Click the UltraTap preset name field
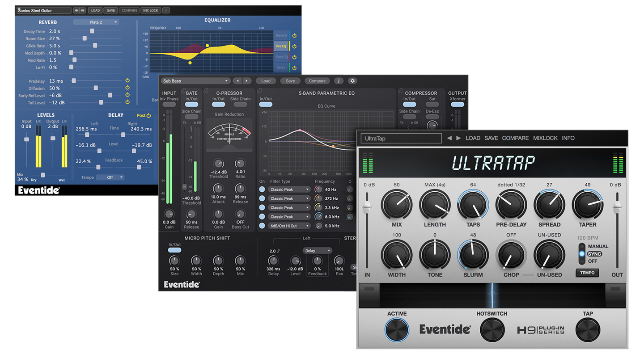This screenshot has width=644, height=362. click(x=401, y=139)
